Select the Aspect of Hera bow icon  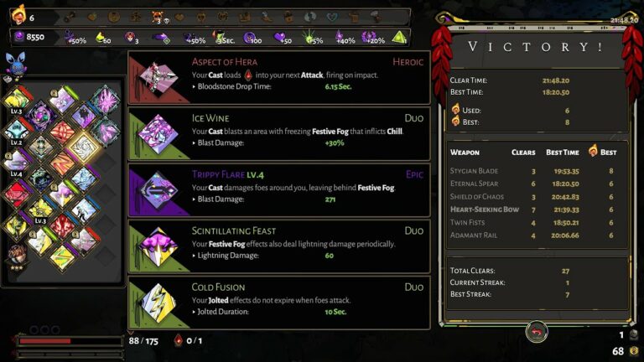[x=158, y=77]
